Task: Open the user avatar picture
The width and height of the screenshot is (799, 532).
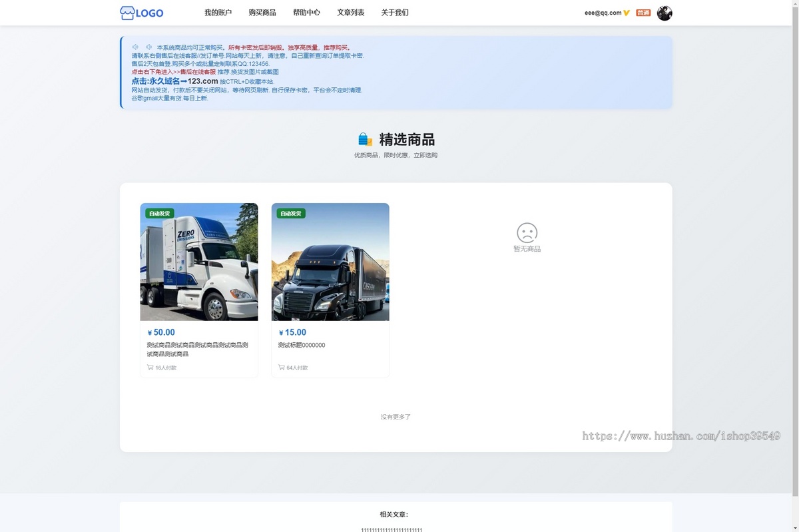Action: 665,13
